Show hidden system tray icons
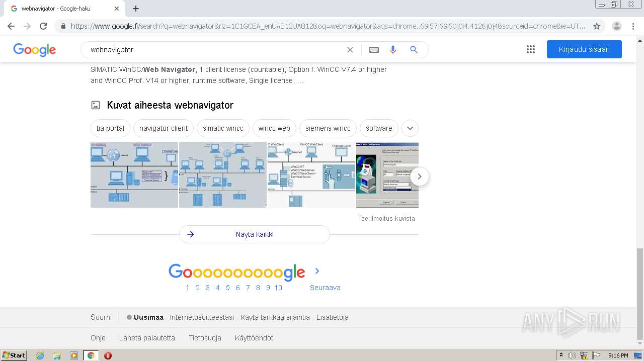This screenshot has width=644, height=362. click(x=561, y=355)
